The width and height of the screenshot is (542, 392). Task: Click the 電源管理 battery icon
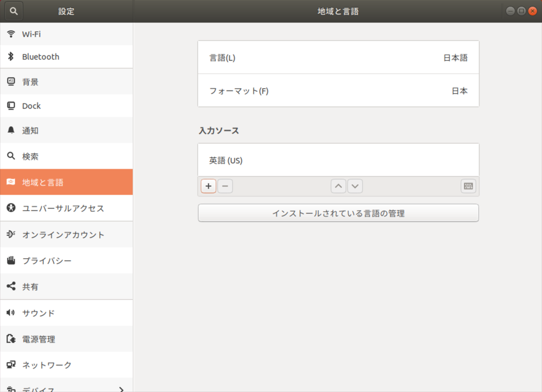[x=11, y=339]
